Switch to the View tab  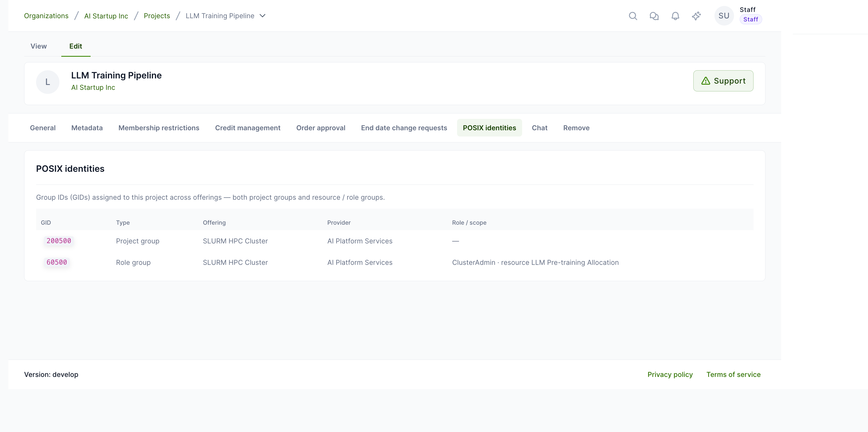[x=39, y=46]
